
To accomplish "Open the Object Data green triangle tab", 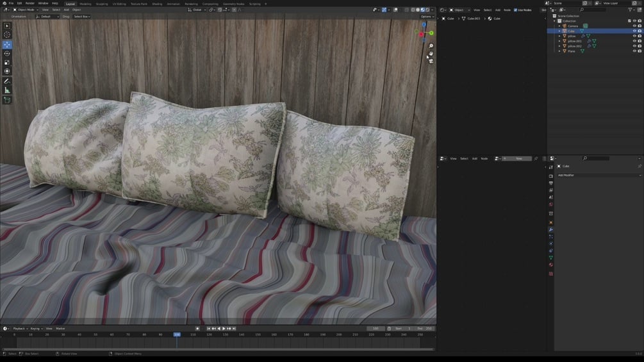I will point(551,258).
